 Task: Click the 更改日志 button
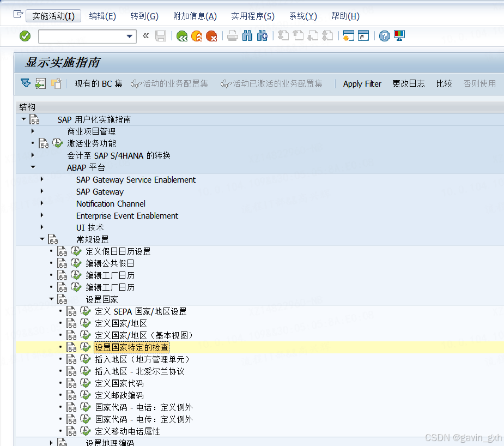coord(409,83)
